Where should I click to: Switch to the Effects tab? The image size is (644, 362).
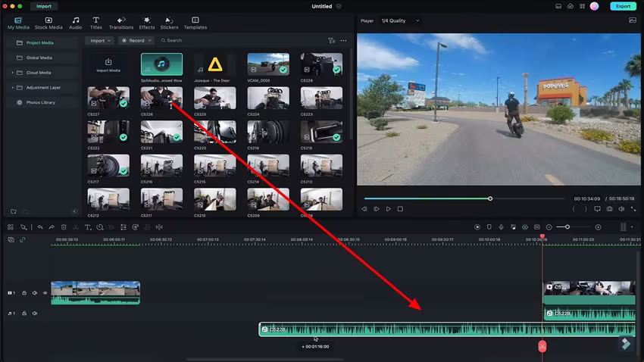click(147, 23)
